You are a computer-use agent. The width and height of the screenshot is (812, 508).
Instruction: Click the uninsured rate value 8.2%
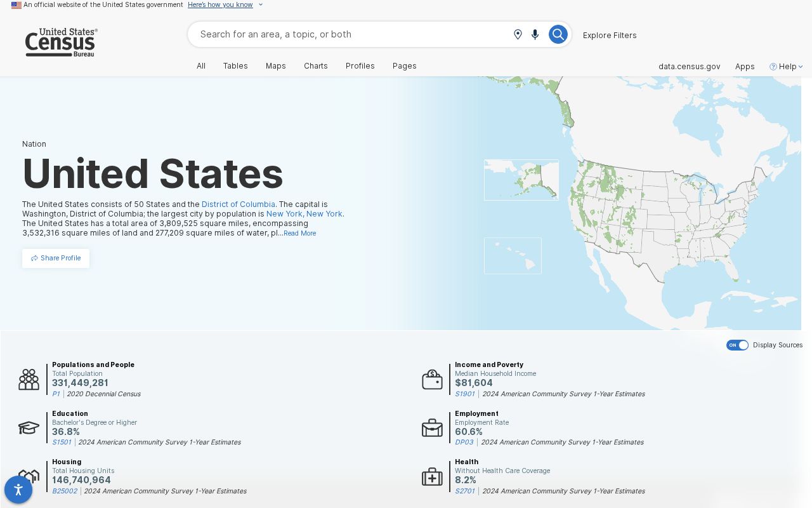coord(466,480)
